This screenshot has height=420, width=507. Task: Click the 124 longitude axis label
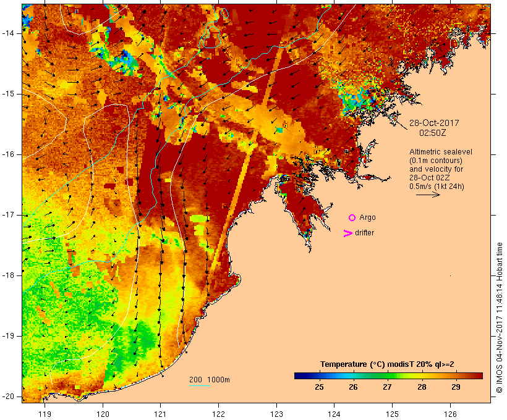tap(334, 414)
